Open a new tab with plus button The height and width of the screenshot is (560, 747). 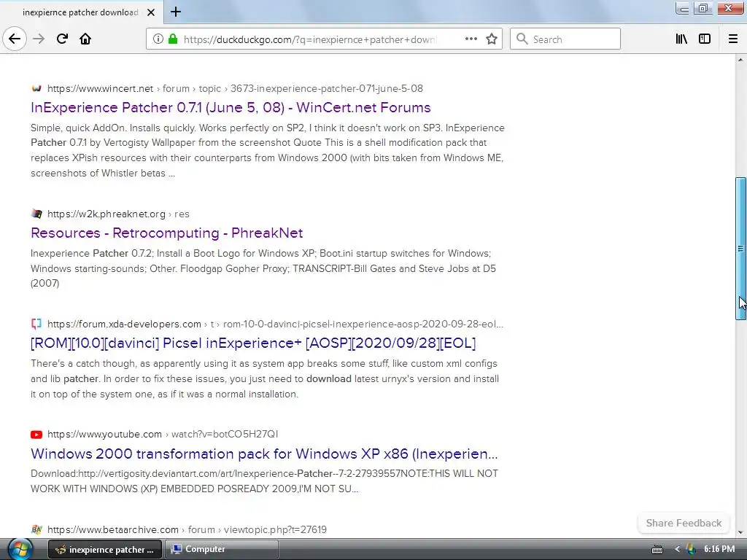(x=176, y=12)
